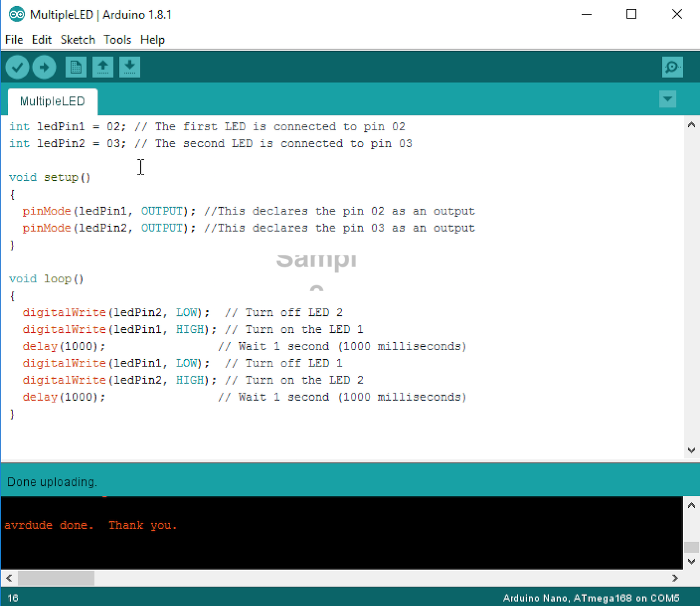Click comment 'The first LED is connected to pin 02'
Image resolution: width=700 pixels, height=606 pixels.
tap(280, 127)
